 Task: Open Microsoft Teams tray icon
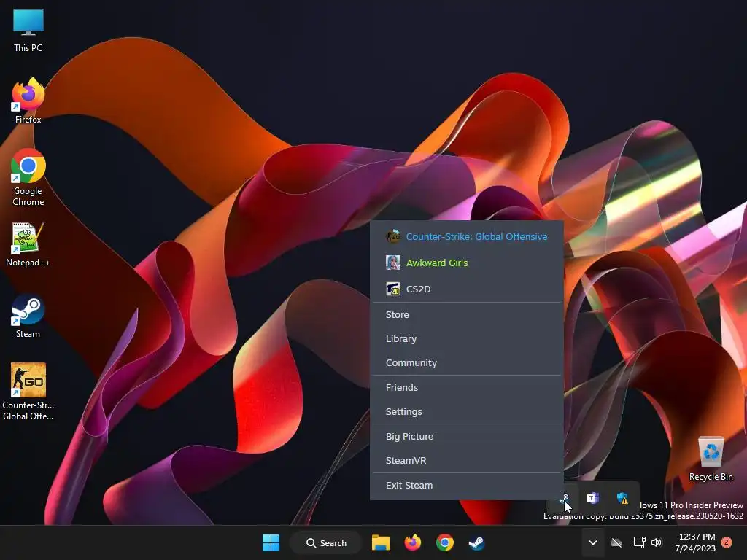tap(592, 498)
